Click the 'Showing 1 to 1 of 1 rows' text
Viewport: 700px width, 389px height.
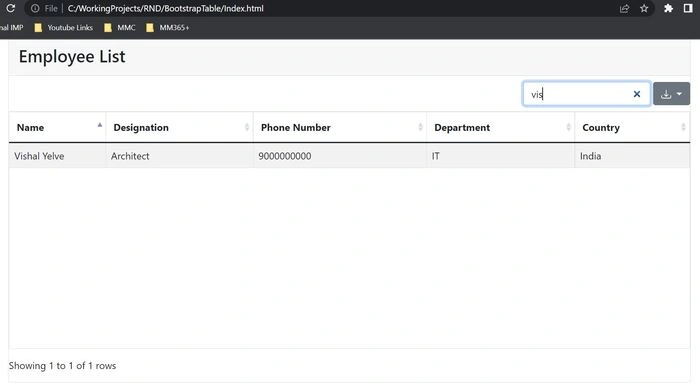tap(62, 366)
